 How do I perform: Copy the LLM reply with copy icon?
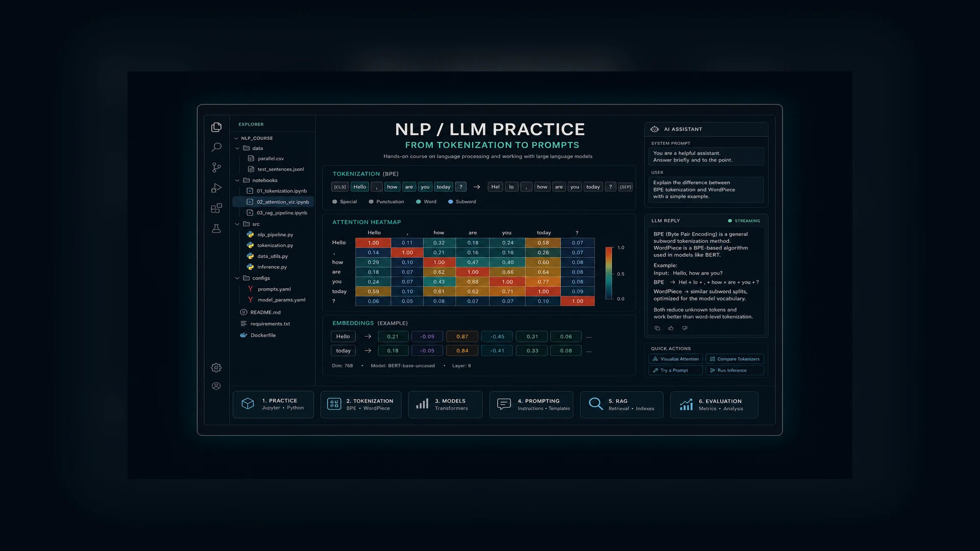point(657,328)
